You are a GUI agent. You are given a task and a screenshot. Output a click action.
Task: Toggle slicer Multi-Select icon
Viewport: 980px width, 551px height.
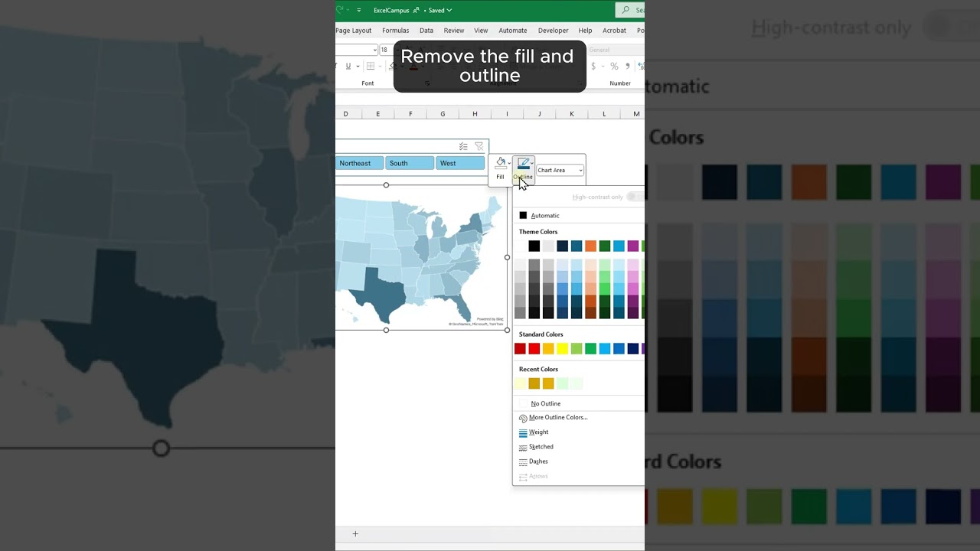click(x=463, y=146)
